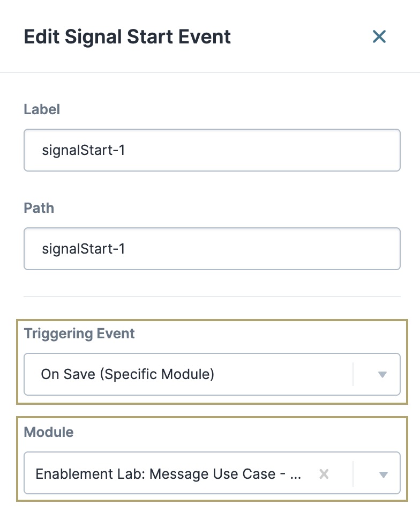Click the divider area below the Path field
The width and height of the screenshot is (420, 519).
[212, 296]
